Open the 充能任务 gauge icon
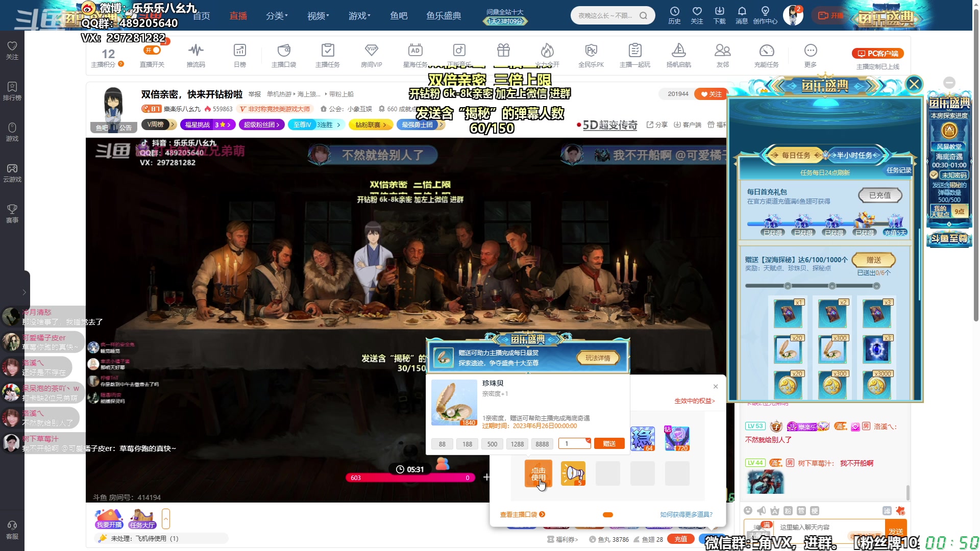This screenshot has width=980, height=551. click(x=767, y=55)
